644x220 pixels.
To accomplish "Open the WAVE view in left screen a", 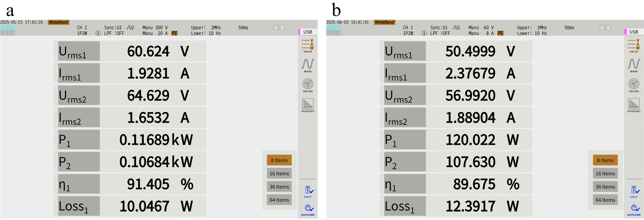I will 308,65.
